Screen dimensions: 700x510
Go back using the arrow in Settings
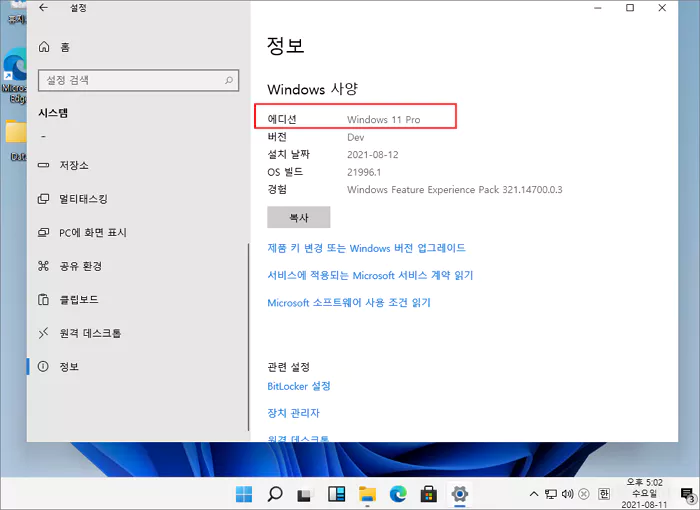click(43, 8)
